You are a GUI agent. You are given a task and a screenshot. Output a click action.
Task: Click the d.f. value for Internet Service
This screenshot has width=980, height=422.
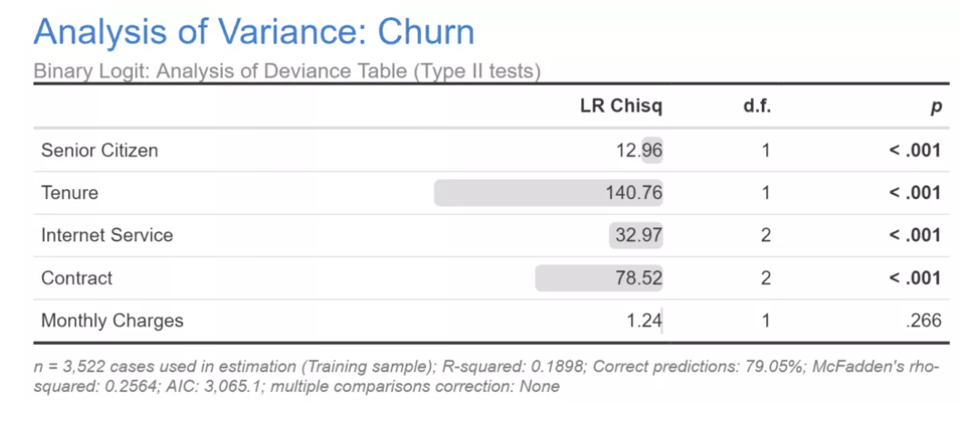[x=765, y=236]
